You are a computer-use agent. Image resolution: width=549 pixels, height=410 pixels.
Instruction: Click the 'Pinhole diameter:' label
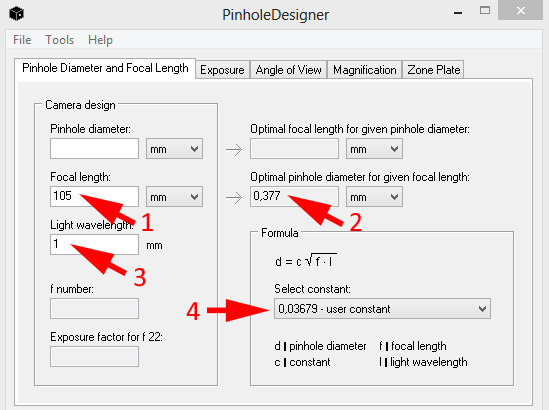click(90, 129)
